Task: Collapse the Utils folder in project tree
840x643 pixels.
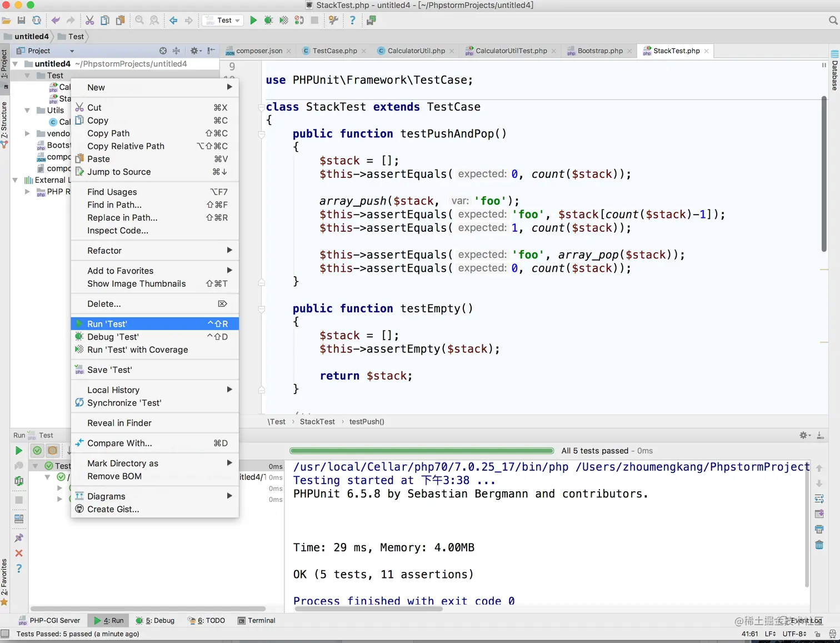Action: 27,110
